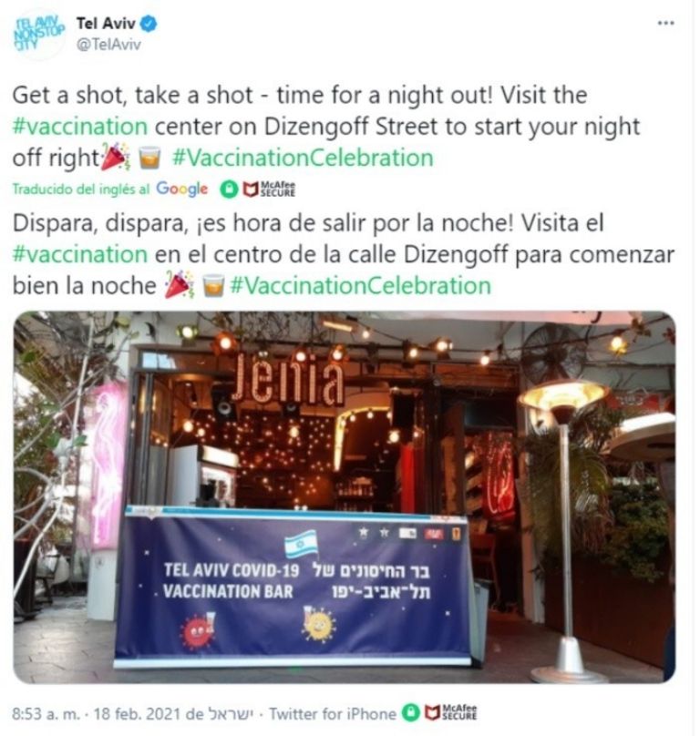Click the green circle icon beside the Google logo
Viewport: 700px width, 736px height.
pyautogui.click(x=229, y=189)
